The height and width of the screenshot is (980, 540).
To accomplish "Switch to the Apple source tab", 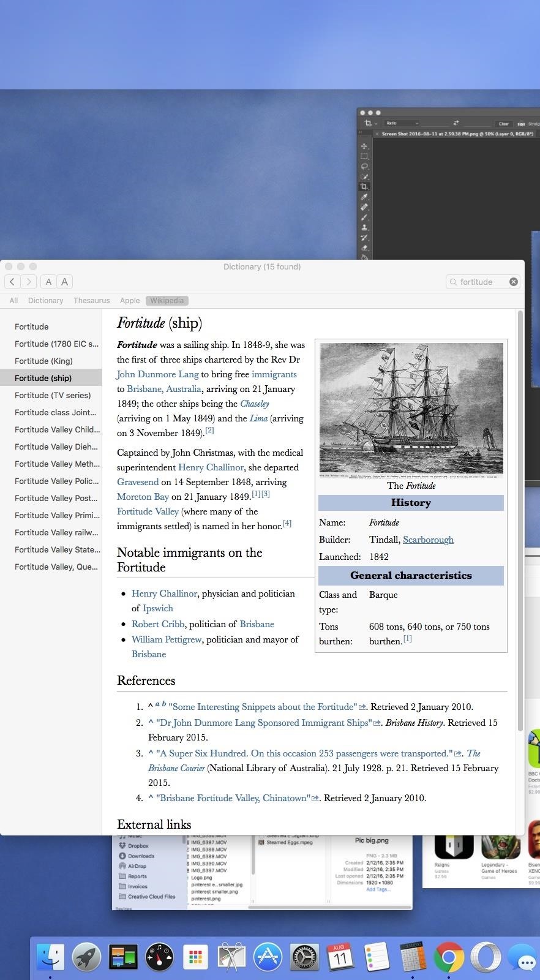I will click(x=130, y=301).
